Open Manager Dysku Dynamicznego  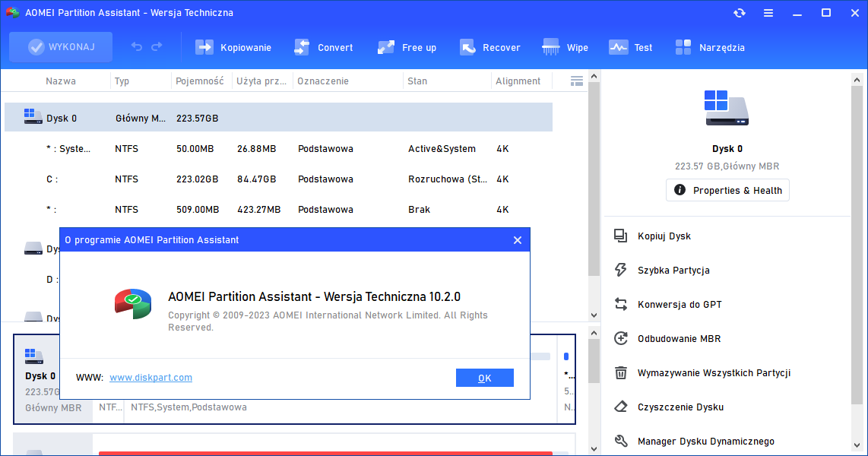[706, 441]
